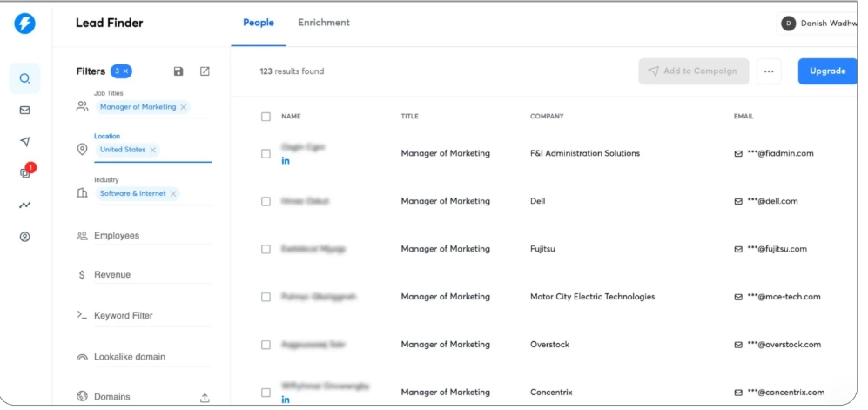Click the lightning bolt app logo
The height and width of the screenshot is (410, 868).
(x=25, y=24)
